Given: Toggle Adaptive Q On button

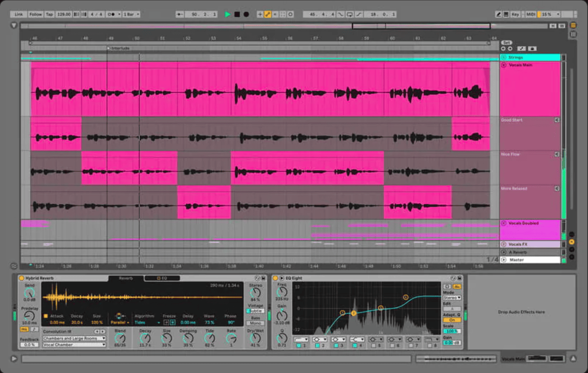Looking at the screenshot, I should point(452,320).
